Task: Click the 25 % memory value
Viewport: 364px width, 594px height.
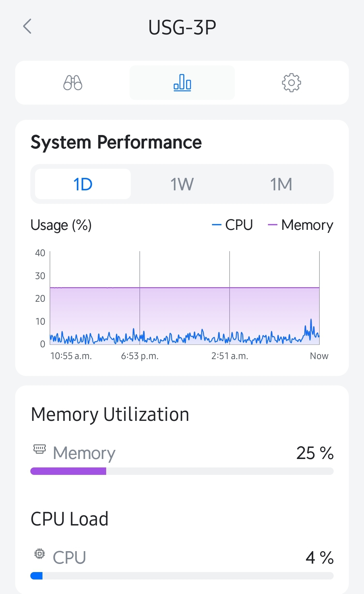Action: [315, 453]
